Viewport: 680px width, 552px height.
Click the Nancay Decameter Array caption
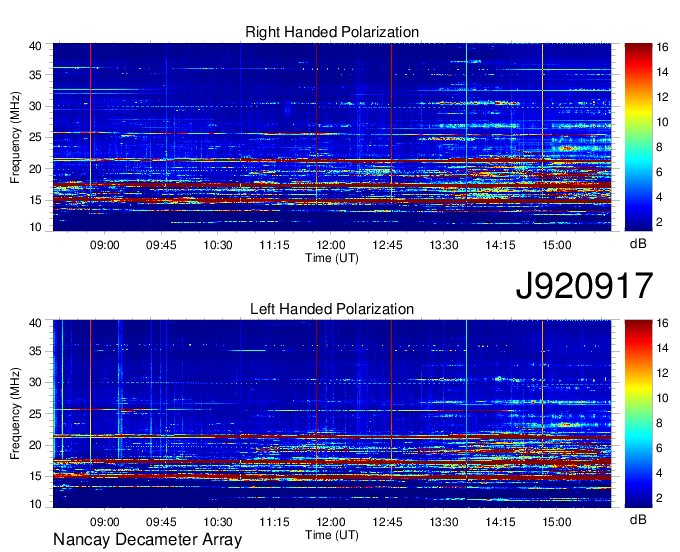click(147, 540)
